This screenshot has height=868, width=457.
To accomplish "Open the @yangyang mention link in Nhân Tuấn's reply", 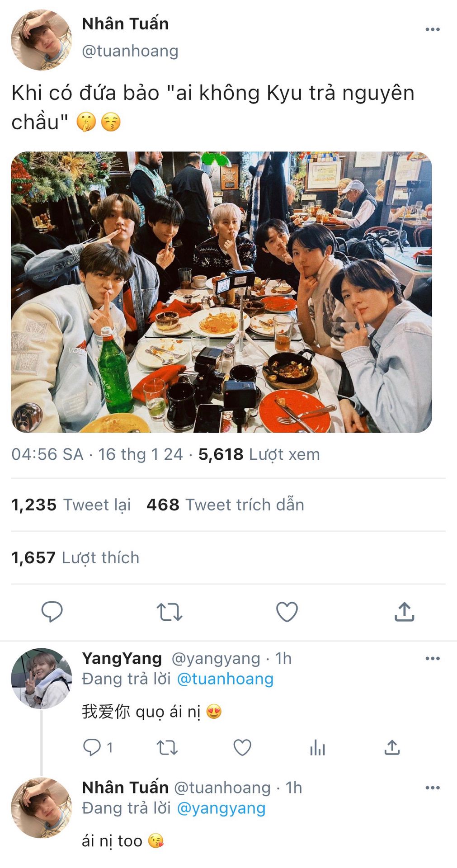I will tap(221, 808).
